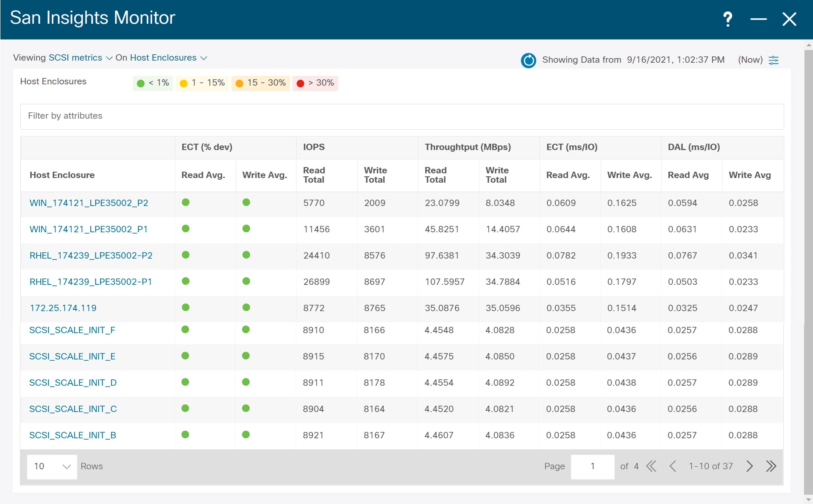Screen dimensions: 813x504
Task: Select ECT write value 0.1933
Action: (622, 256)
